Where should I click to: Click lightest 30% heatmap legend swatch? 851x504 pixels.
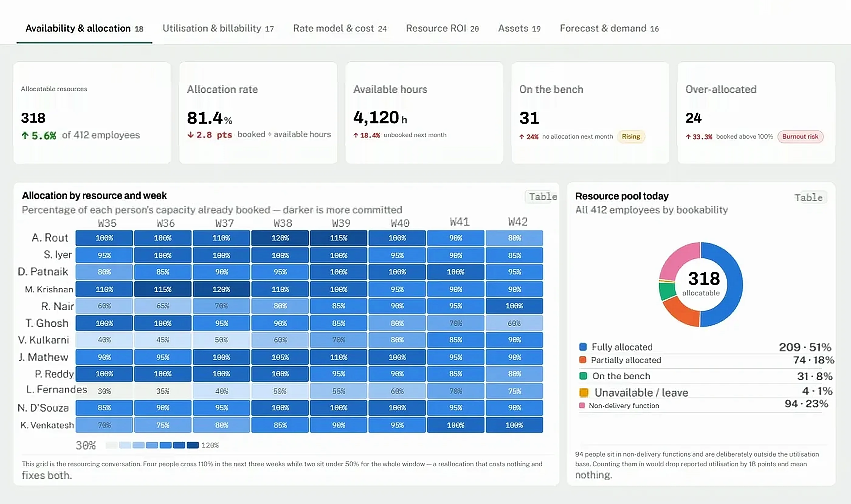(111, 445)
